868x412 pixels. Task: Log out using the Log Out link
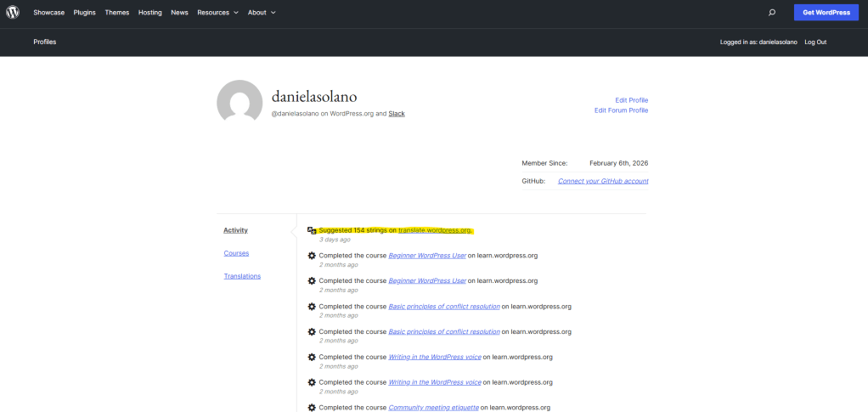[815, 42]
